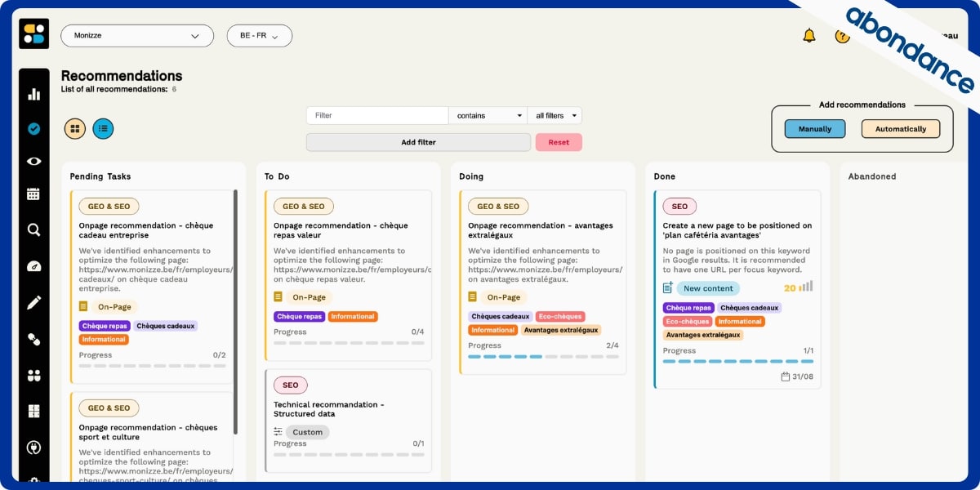Click the eye icon in the sidebar

tap(33, 161)
